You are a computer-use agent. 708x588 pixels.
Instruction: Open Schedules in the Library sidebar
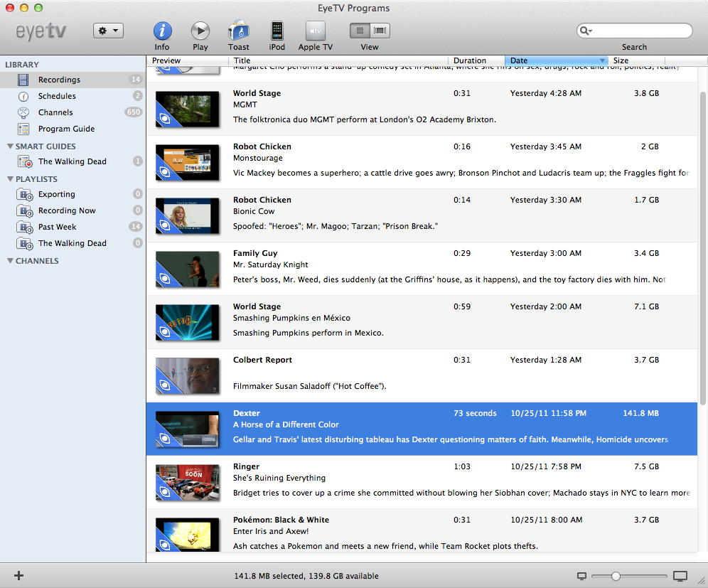57,96
